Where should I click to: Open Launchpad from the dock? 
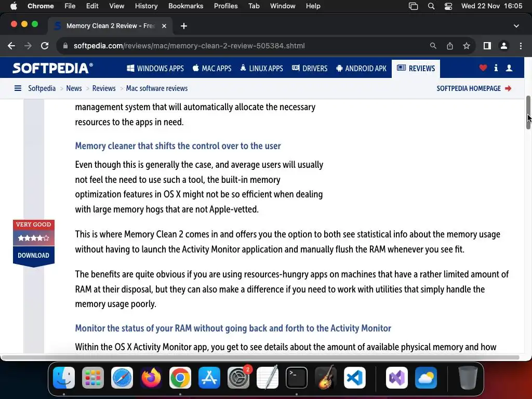tap(93, 378)
